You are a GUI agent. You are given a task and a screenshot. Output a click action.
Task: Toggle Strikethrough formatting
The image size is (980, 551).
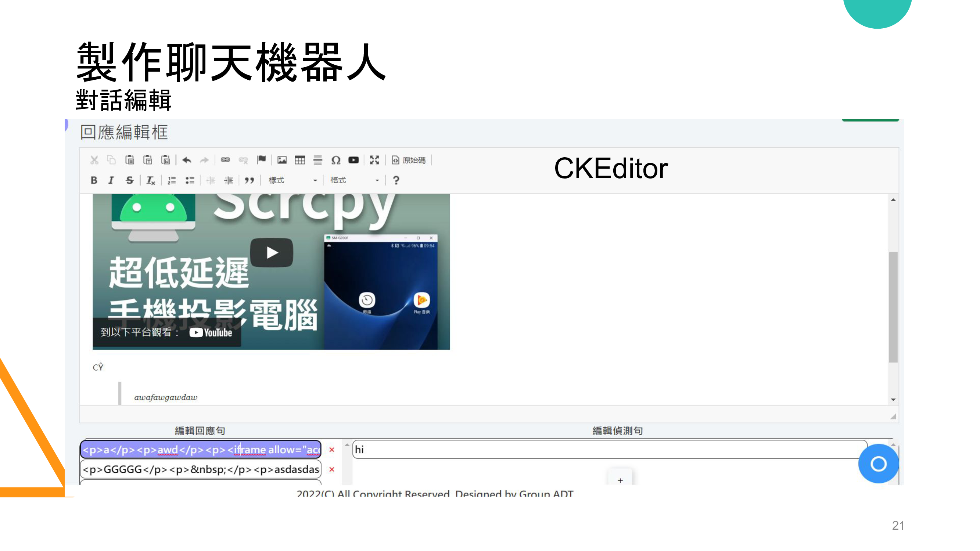click(129, 180)
